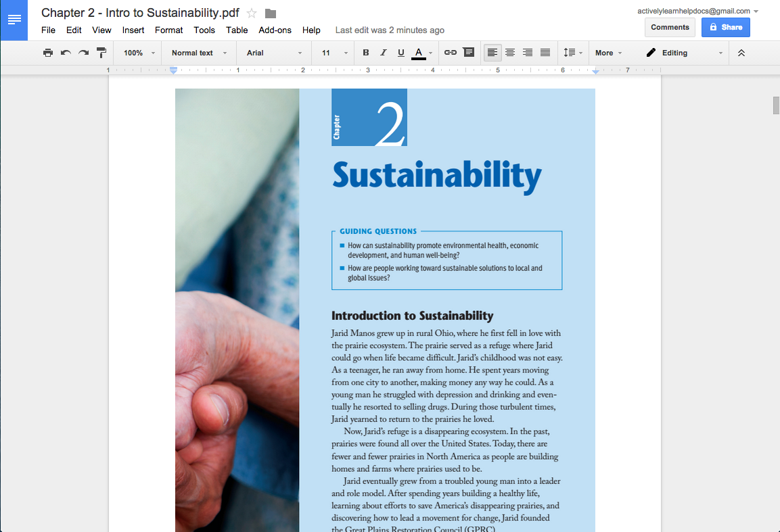Click the vertical scrollbar thumb
The width and height of the screenshot is (780, 532).
[775, 105]
